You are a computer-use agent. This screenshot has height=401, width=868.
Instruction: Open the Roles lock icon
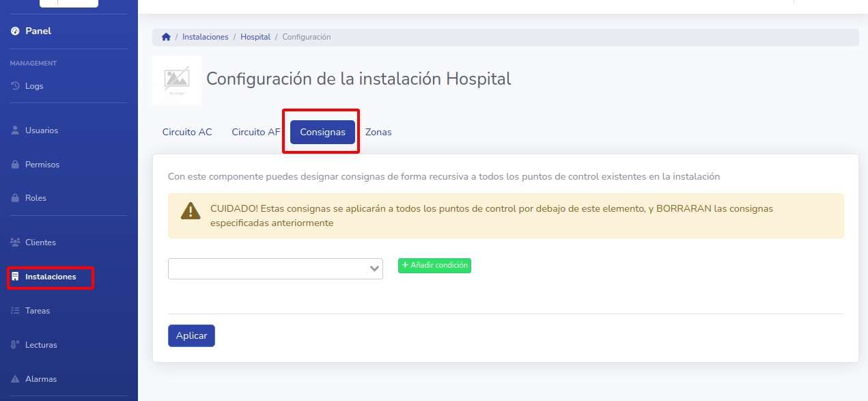point(15,197)
